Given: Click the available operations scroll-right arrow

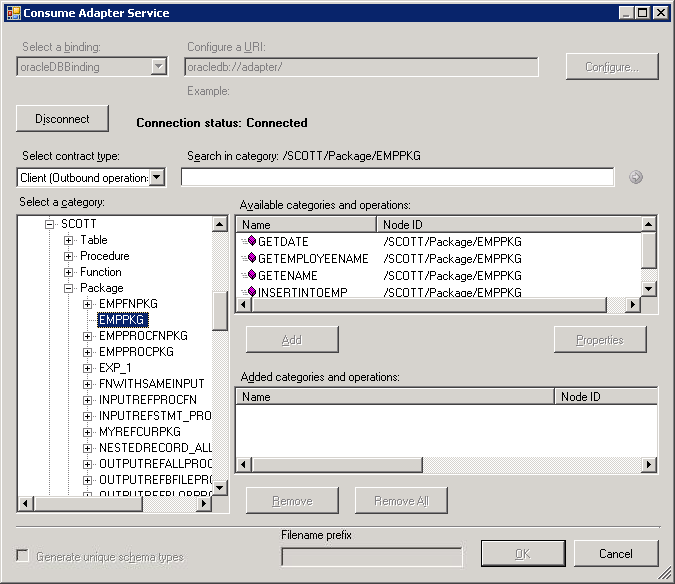Looking at the screenshot, I should tap(632, 304).
